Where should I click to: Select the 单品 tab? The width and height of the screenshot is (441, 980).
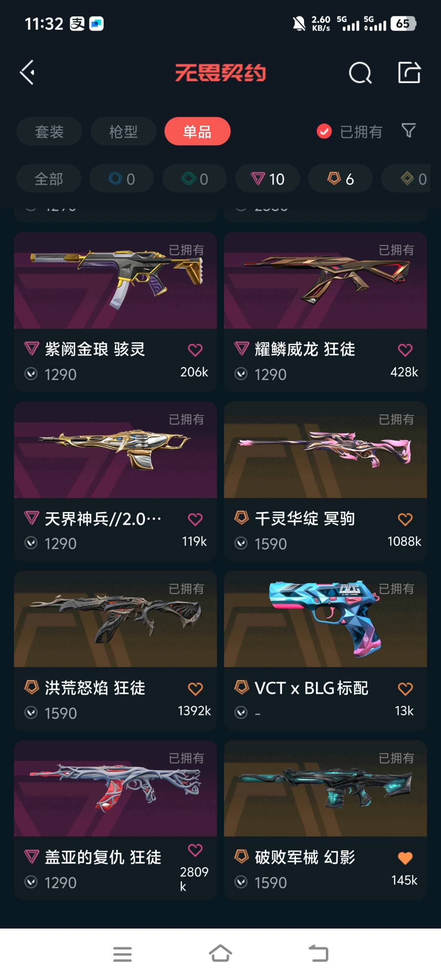tap(198, 131)
